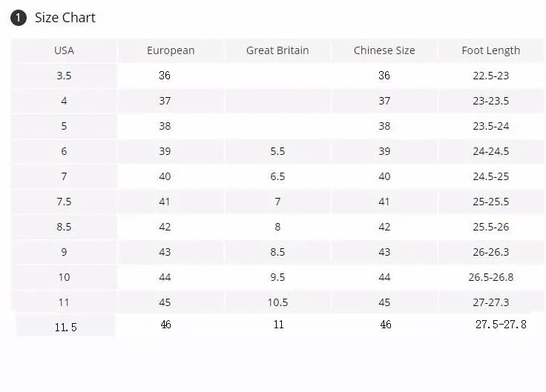Select USA size 3.5 cell

coord(64,76)
